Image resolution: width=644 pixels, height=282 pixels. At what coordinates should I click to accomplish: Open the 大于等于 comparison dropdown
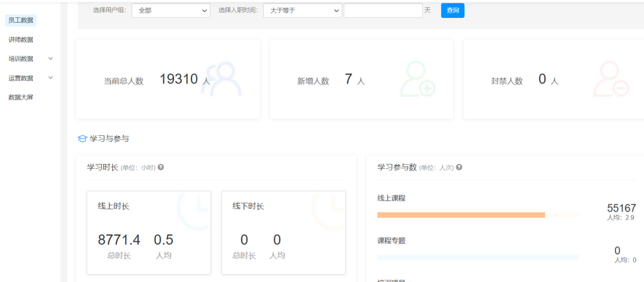pos(302,11)
